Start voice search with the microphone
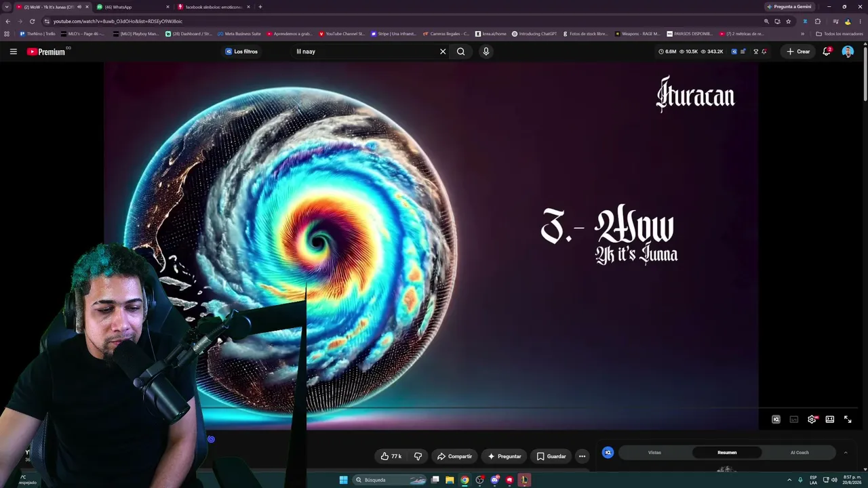This screenshot has height=488, width=868. coord(486,52)
